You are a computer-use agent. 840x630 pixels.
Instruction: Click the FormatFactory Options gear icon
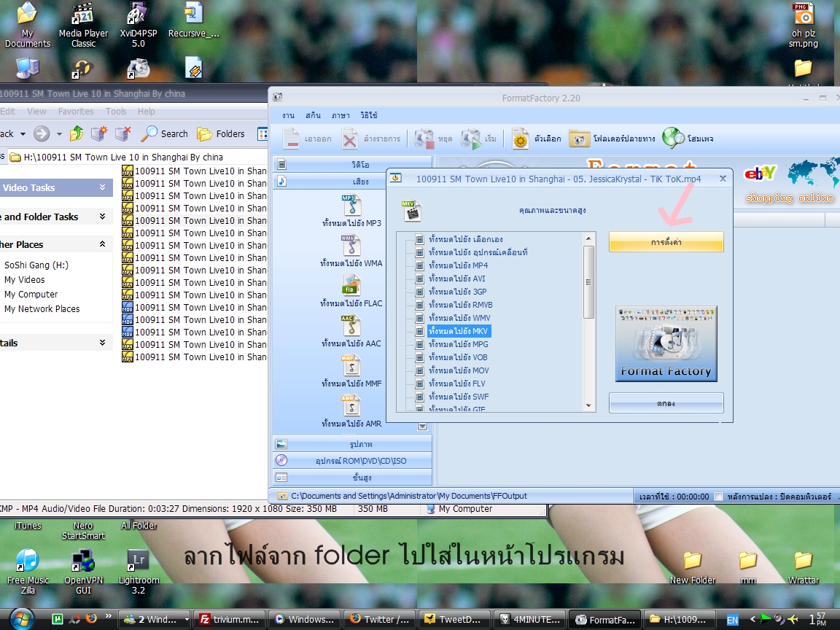click(x=520, y=139)
